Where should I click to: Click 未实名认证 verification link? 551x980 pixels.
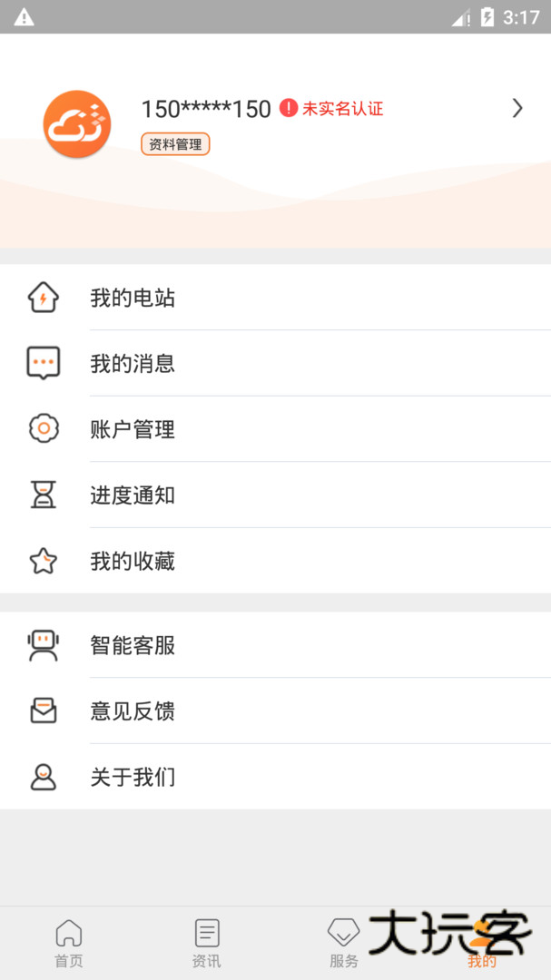(x=341, y=109)
